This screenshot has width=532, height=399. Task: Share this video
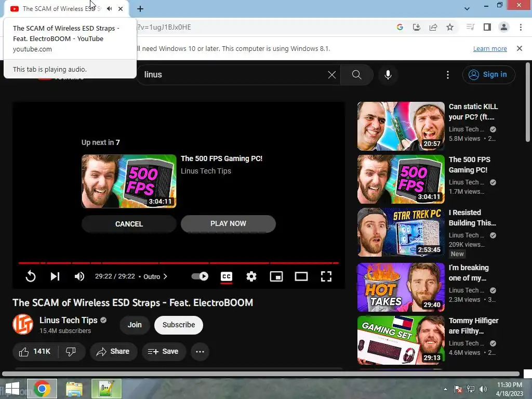113,352
